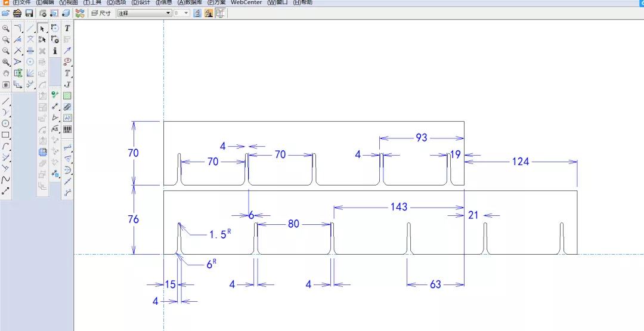This screenshot has height=331, width=644.
Task: Select the Zoom In magnifier tool
Action: point(6,29)
